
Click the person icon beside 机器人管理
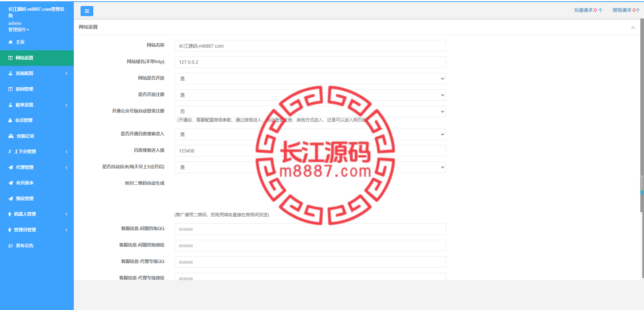tap(10, 214)
